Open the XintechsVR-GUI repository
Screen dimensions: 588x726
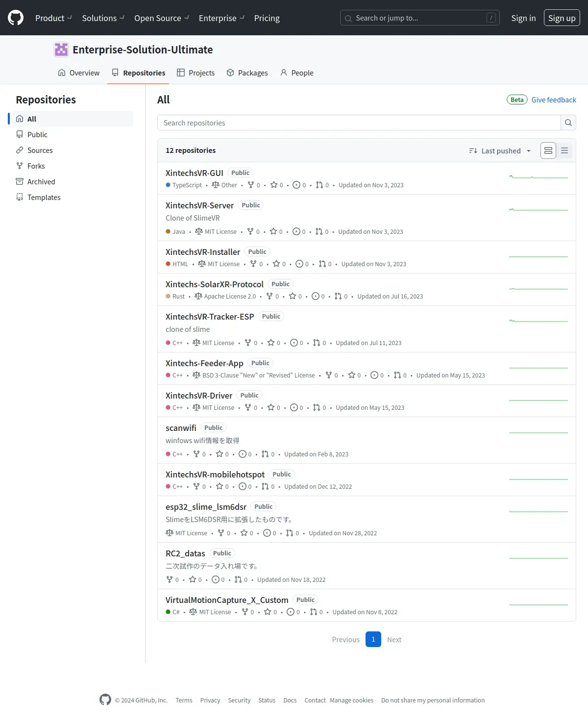(x=194, y=173)
